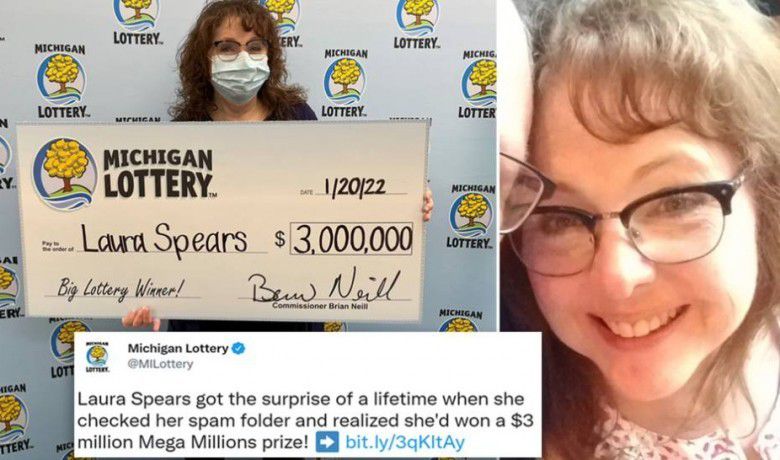The width and height of the screenshot is (780, 460).
Task: Click the blue face mask in the left photo
Action: click(240, 78)
